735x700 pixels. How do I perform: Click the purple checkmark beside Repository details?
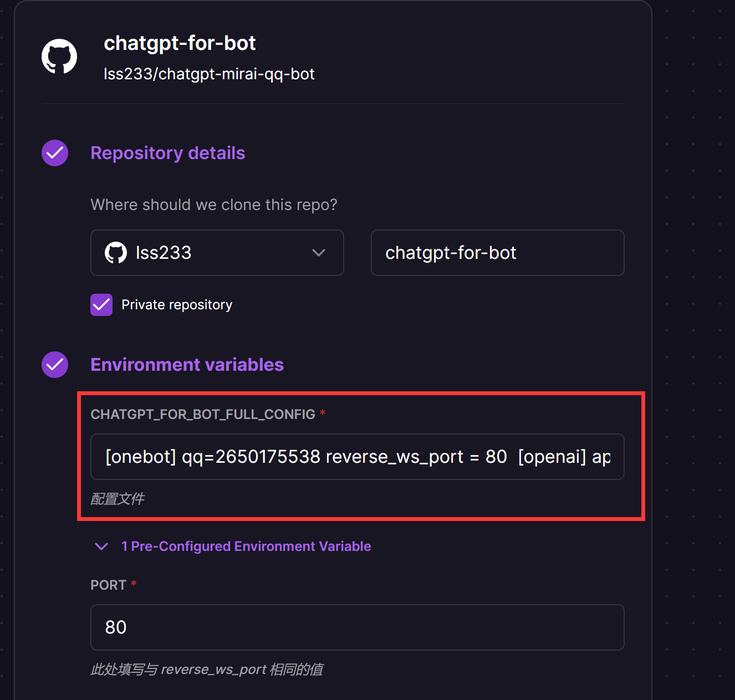click(x=55, y=153)
